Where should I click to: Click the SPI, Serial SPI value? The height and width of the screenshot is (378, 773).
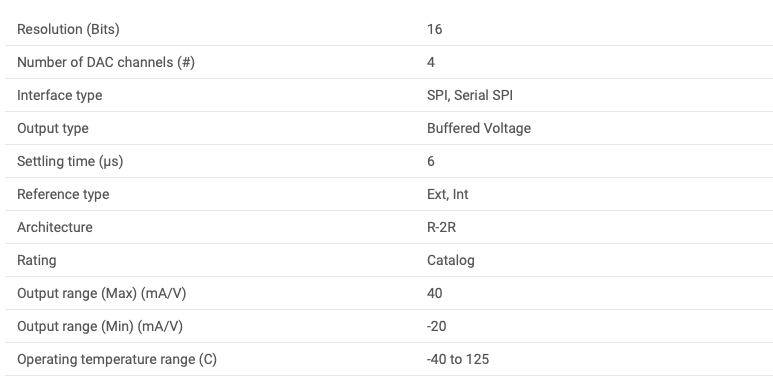470,96
